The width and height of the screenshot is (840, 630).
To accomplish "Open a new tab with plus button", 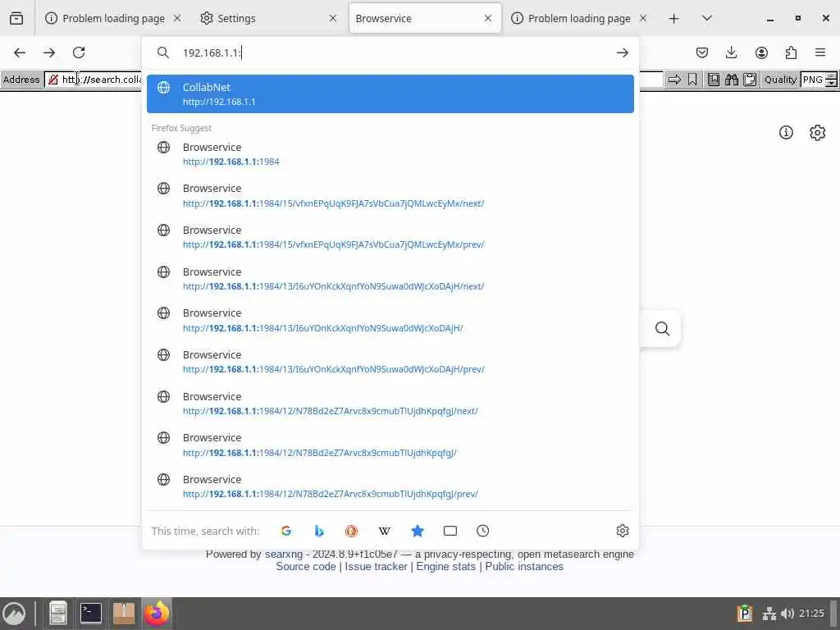I will click(x=674, y=18).
